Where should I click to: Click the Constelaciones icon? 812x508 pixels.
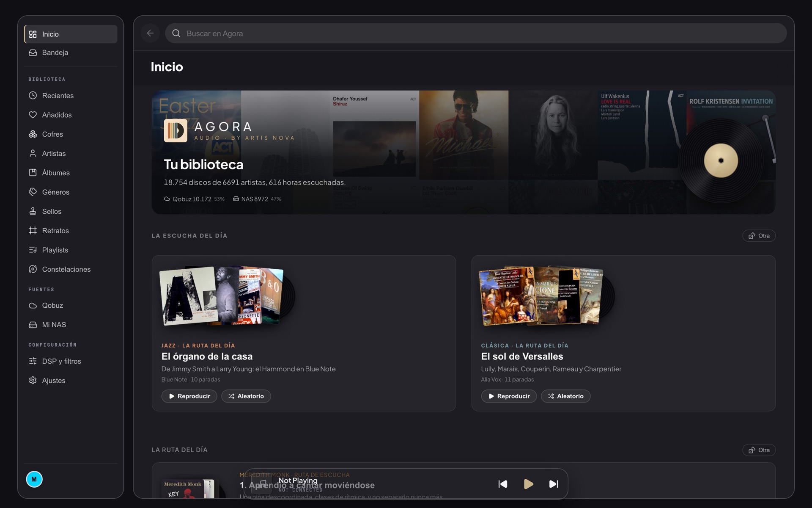tap(33, 269)
